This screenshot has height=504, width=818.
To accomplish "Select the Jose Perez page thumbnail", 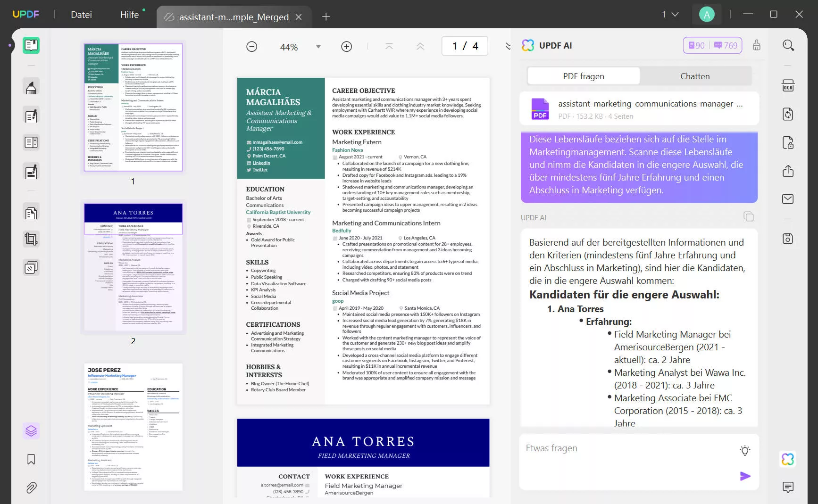I will 133,427.
